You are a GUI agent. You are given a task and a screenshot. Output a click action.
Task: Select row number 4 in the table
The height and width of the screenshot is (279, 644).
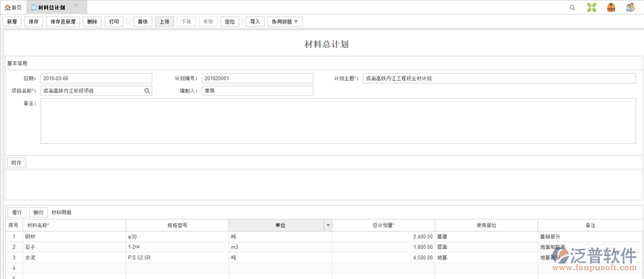[x=14, y=268]
